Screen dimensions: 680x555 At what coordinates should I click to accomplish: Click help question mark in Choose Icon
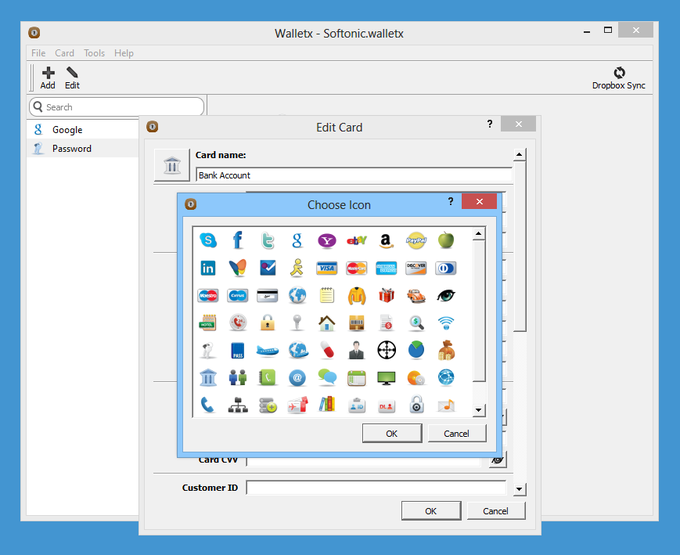(x=451, y=202)
